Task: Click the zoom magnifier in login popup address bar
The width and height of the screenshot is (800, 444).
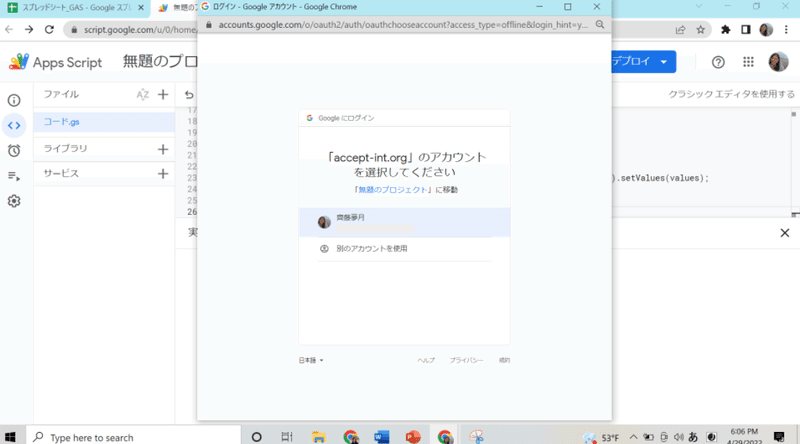Action: [x=600, y=24]
